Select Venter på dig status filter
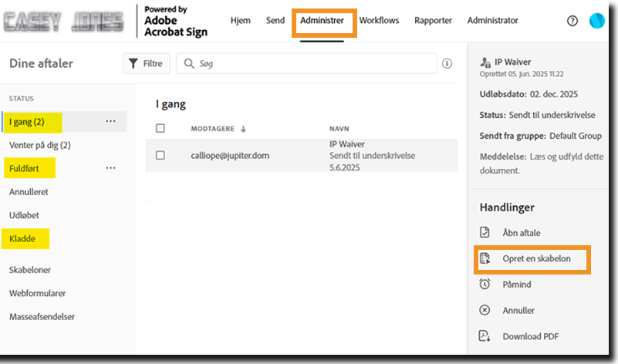Screen dimensions: 618x364 click(x=39, y=145)
